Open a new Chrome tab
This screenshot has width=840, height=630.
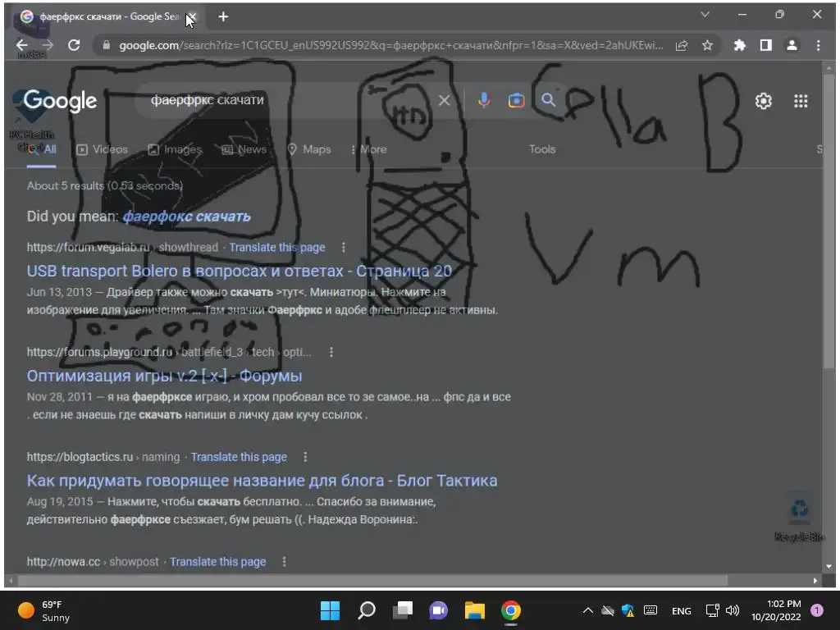click(x=223, y=17)
